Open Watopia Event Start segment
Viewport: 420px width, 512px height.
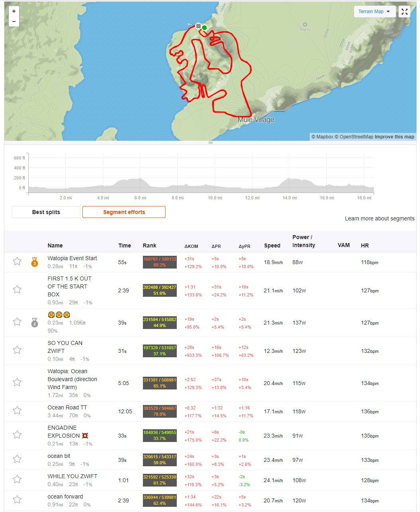(72, 258)
